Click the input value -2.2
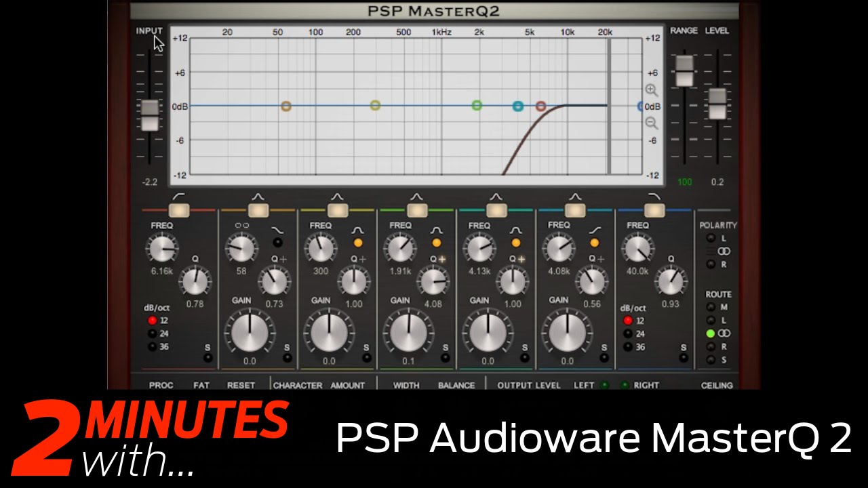Viewport: 868px width, 488px height. click(150, 182)
